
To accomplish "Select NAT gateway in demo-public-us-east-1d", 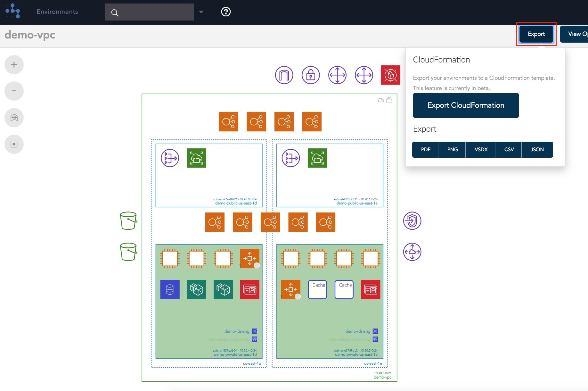I will point(170,158).
